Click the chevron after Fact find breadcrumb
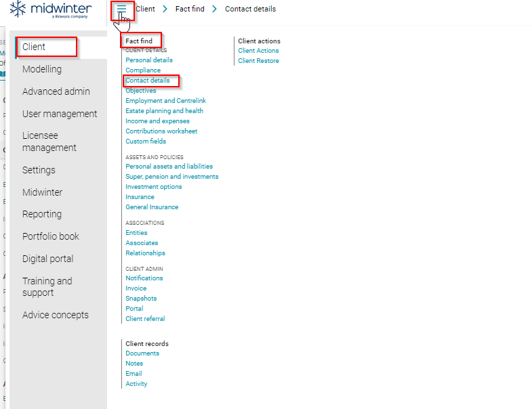The width and height of the screenshot is (532, 409). 214,9
